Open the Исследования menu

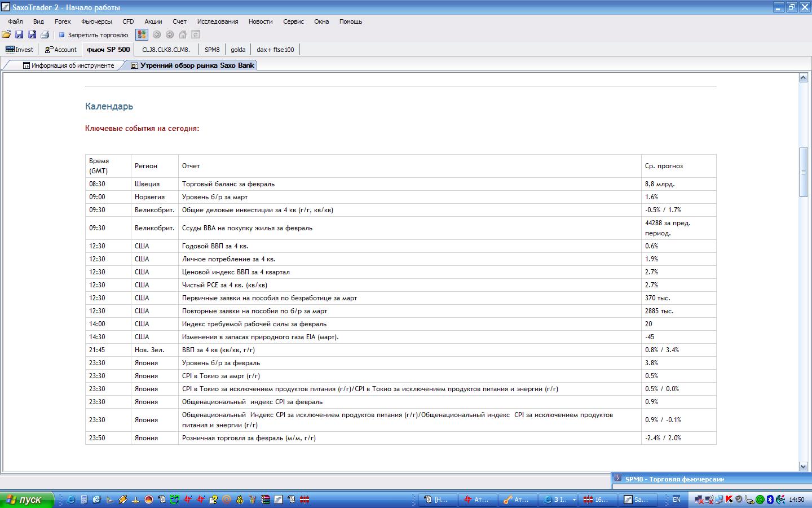click(x=218, y=21)
